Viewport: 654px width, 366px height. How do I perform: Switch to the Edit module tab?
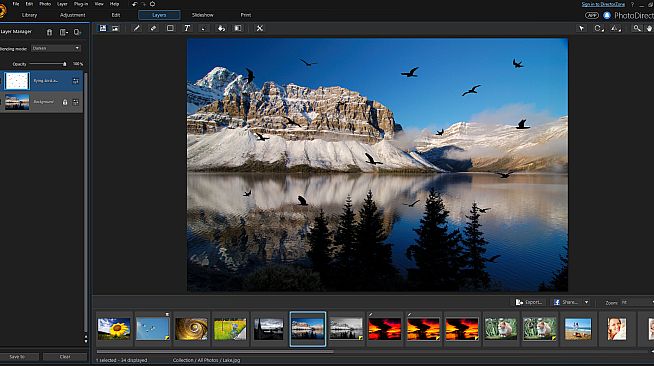(116, 15)
